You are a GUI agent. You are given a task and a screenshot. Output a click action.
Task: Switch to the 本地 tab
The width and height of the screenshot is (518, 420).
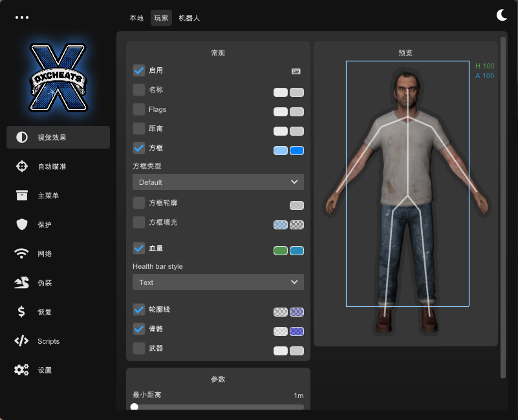click(136, 18)
